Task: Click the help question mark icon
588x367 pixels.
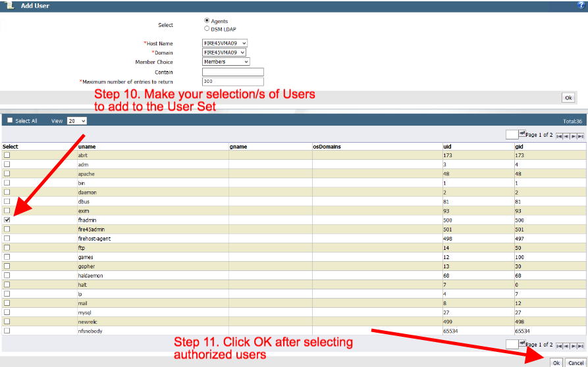Action: 581,5
